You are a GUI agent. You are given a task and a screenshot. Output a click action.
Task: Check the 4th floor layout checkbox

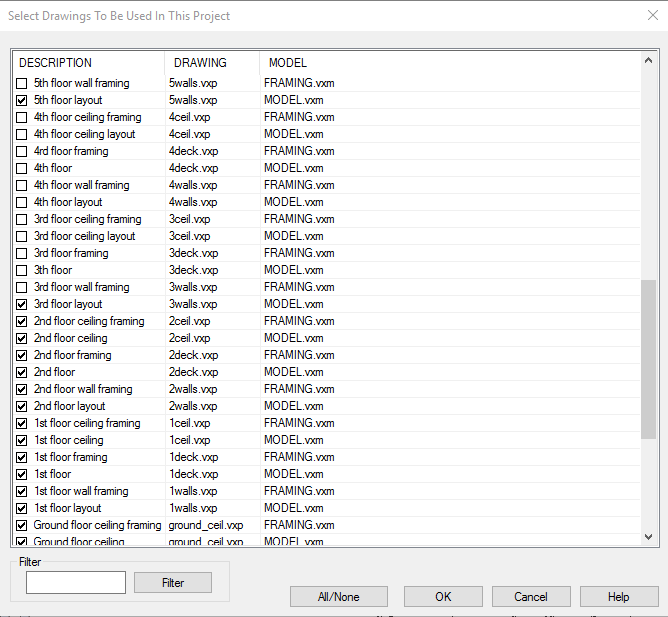click(22, 203)
